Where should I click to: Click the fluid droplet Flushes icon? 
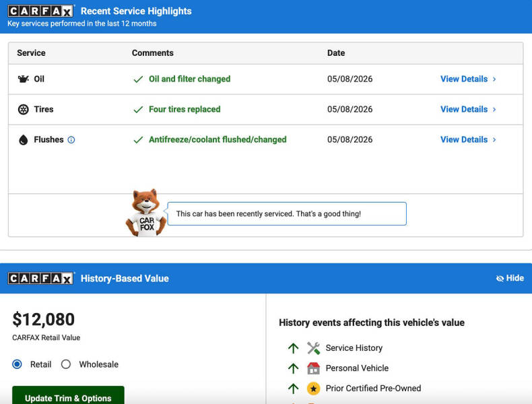click(x=23, y=140)
